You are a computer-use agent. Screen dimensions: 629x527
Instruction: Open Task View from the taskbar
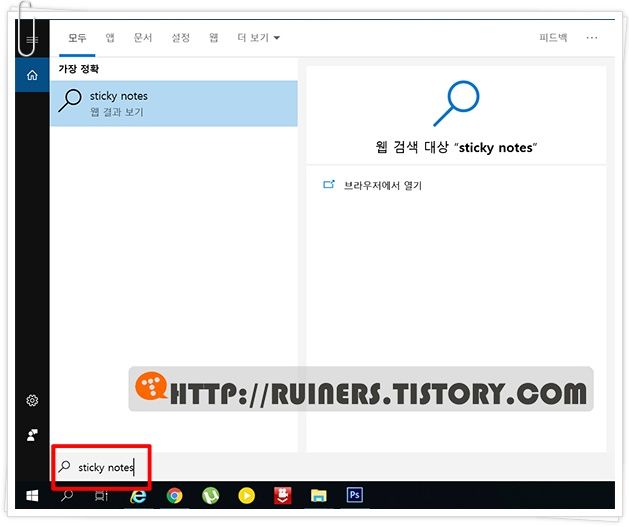pyautogui.click(x=101, y=496)
